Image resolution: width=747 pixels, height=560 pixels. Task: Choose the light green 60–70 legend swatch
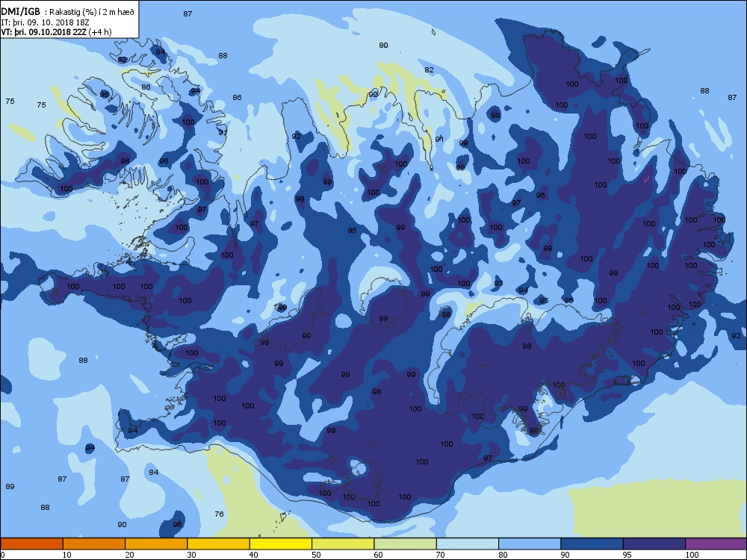(406, 544)
